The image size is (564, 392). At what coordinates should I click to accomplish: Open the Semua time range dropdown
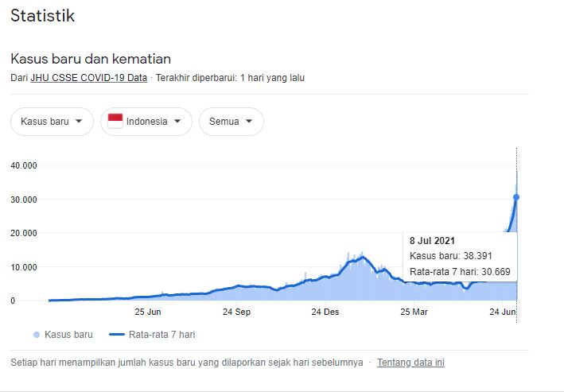[x=231, y=122]
